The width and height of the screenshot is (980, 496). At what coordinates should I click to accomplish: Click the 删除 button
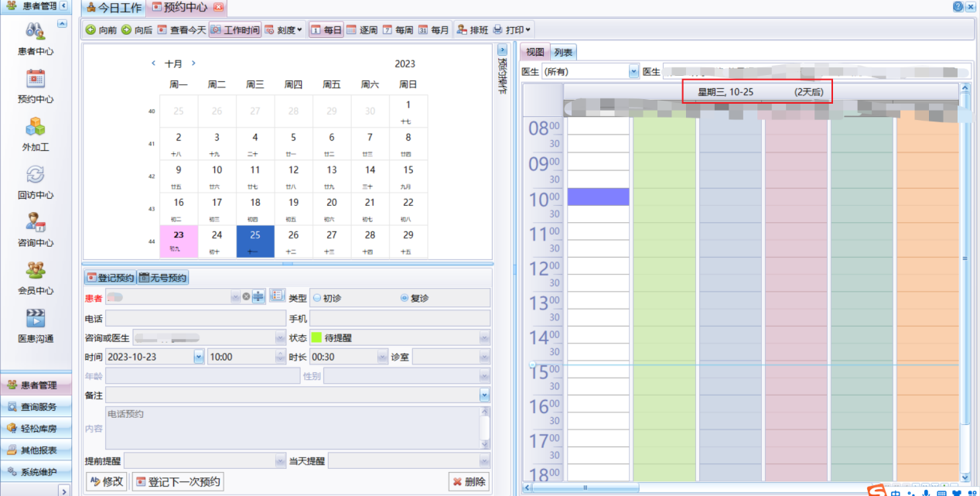pos(469,481)
